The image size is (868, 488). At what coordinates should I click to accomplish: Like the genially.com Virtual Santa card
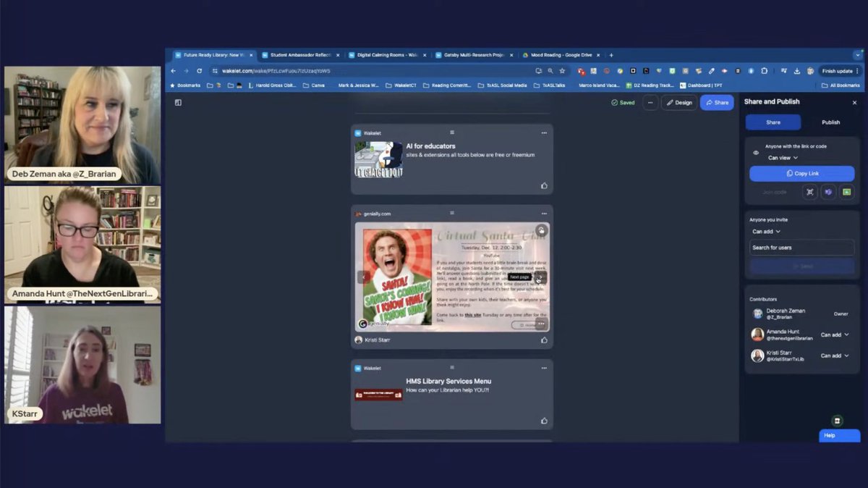tap(544, 340)
